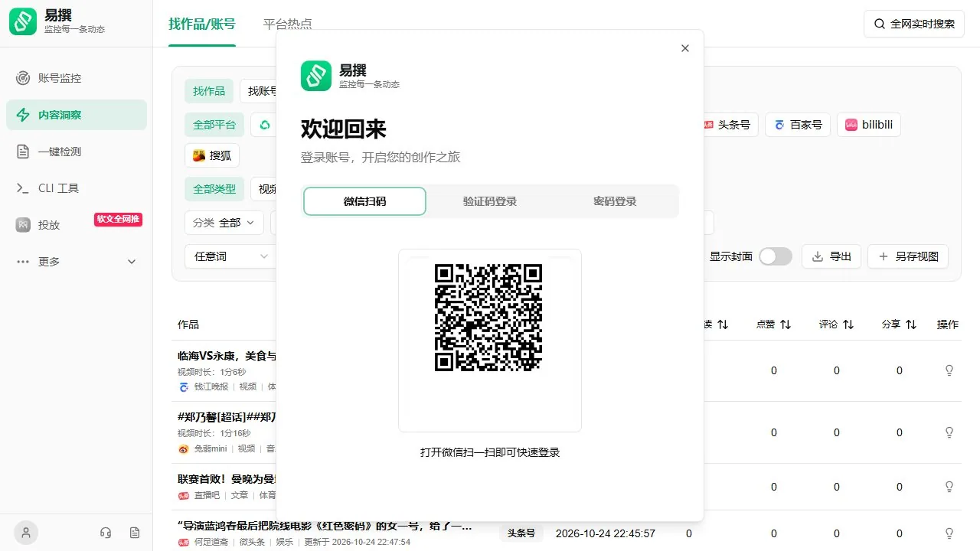Select the 微信扫码 login tab
The height and width of the screenshot is (551, 980).
pyautogui.click(x=364, y=201)
